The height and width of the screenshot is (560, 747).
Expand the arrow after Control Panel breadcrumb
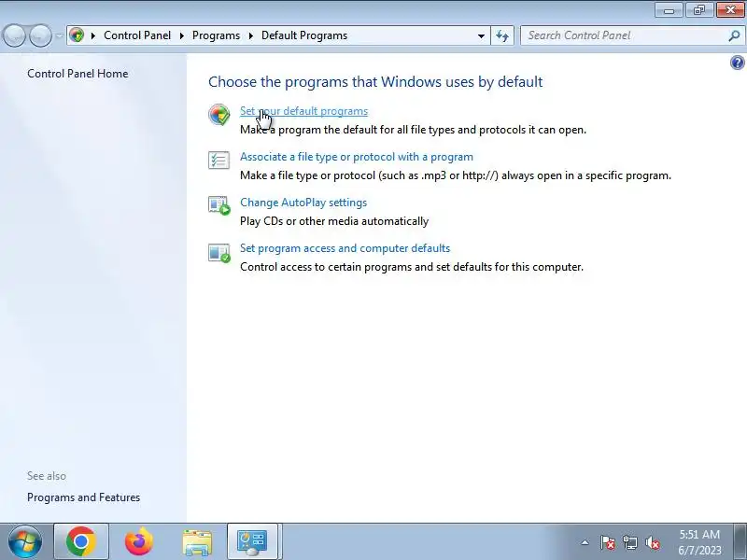point(181,35)
